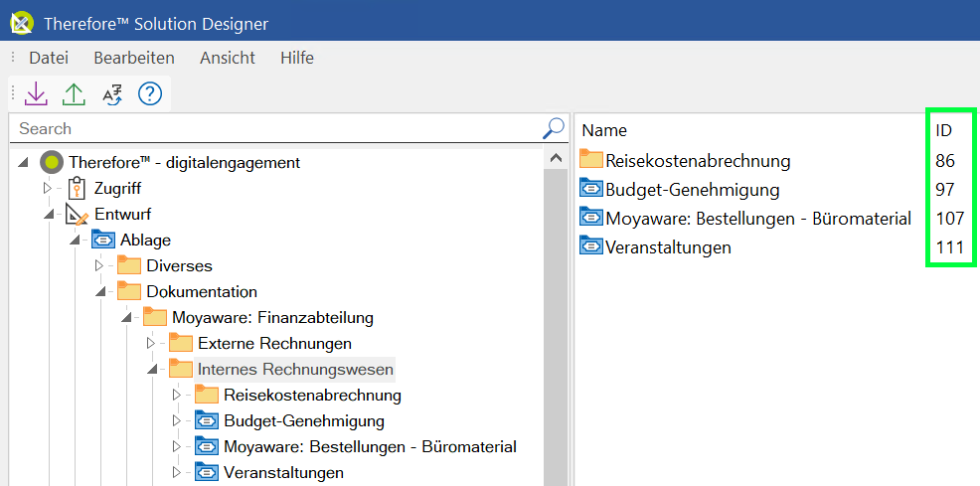Click Reisekostenabrechnung folder icon in tree
This screenshot has width=980, height=486.
coord(207,395)
